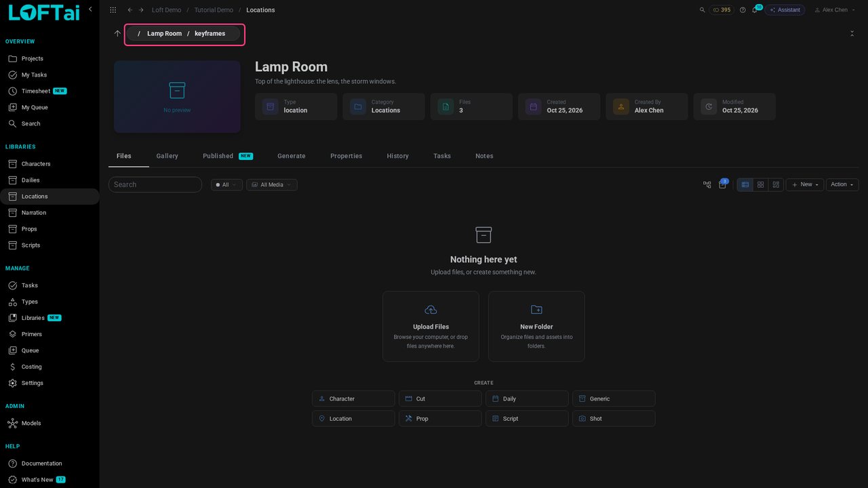The image size is (868, 488).
Task: Open the New dropdown
Action: (x=805, y=184)
